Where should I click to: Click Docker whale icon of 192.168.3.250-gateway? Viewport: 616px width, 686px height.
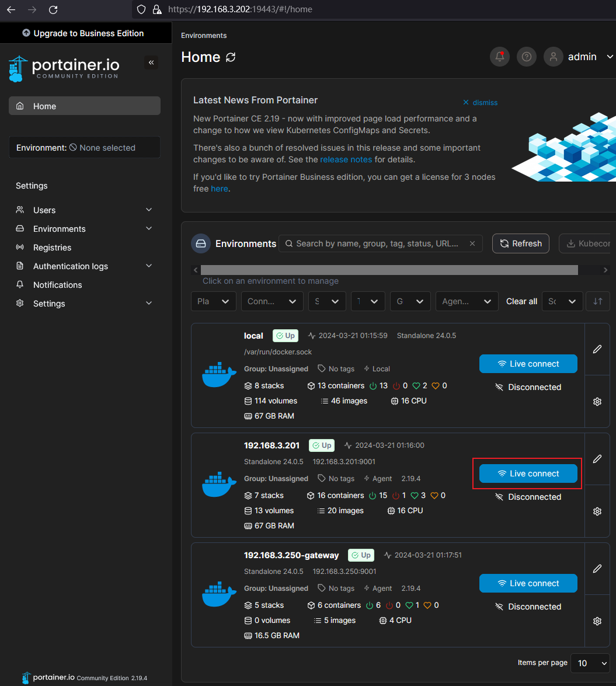[219, 594]
